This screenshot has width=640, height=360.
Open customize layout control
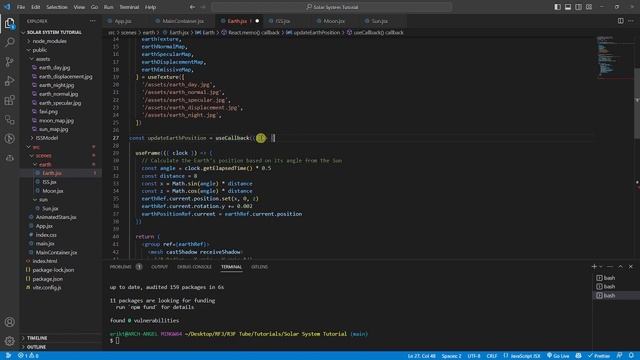(x=589, y=7)
